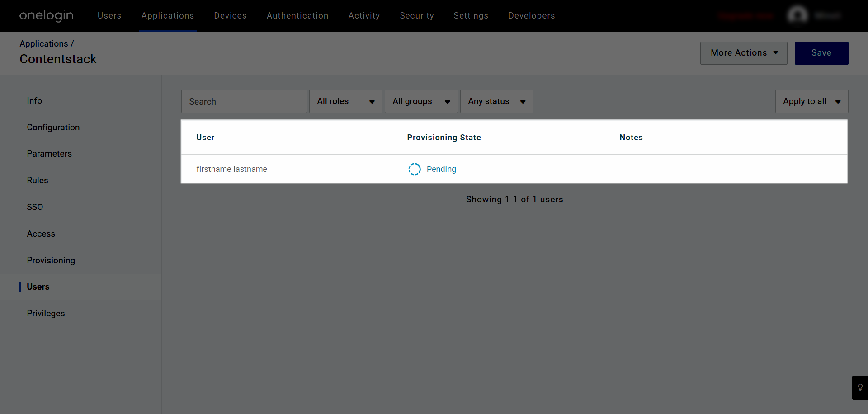Open the All roles filter dropdown

click(346, 101)
